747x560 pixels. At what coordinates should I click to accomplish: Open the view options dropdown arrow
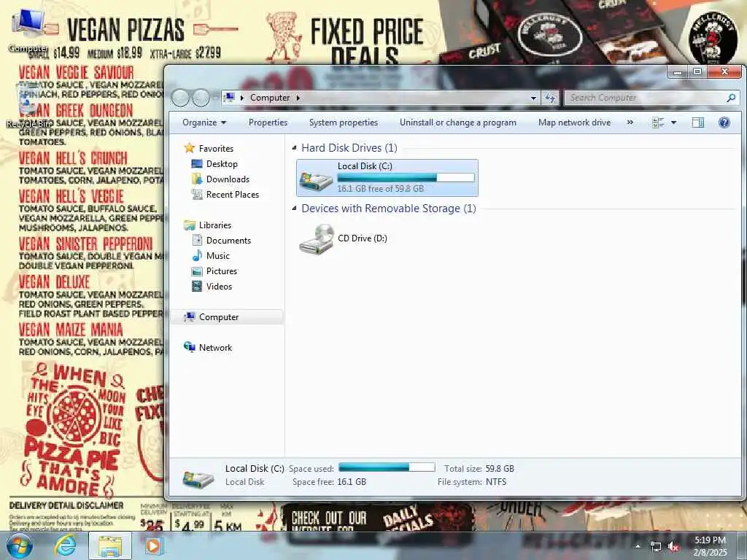tap(673, 122)
